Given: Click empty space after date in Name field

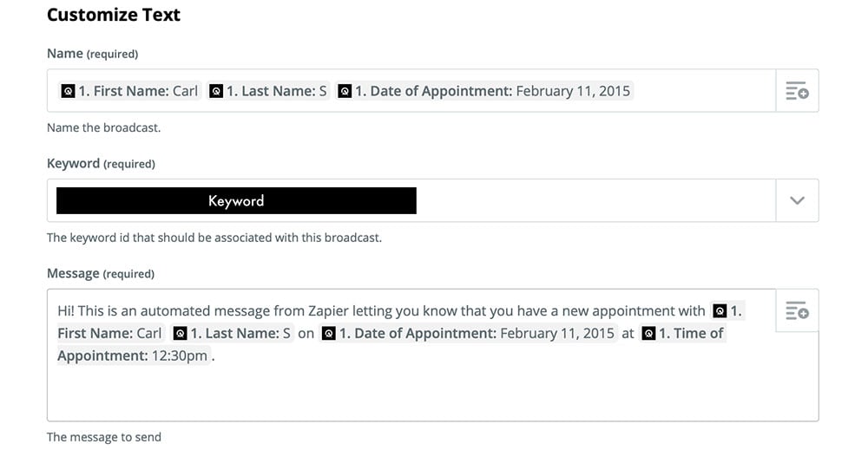Looking at the screenshot, I should point(703,91).
